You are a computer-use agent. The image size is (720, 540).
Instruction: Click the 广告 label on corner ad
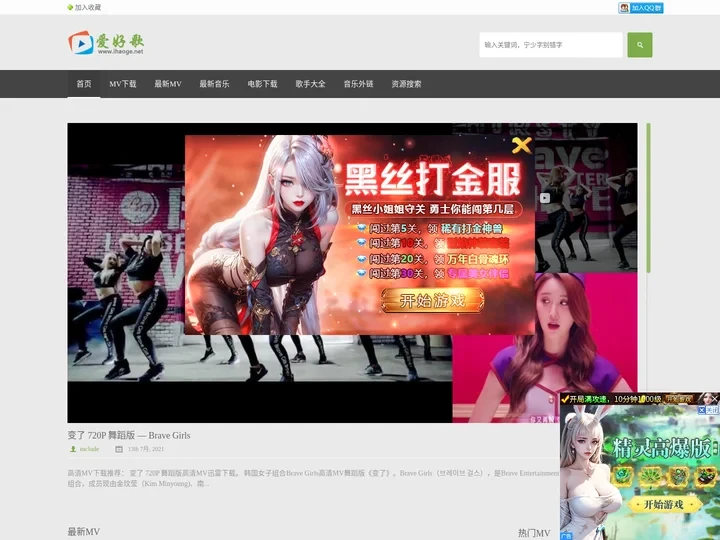(566, 536)
